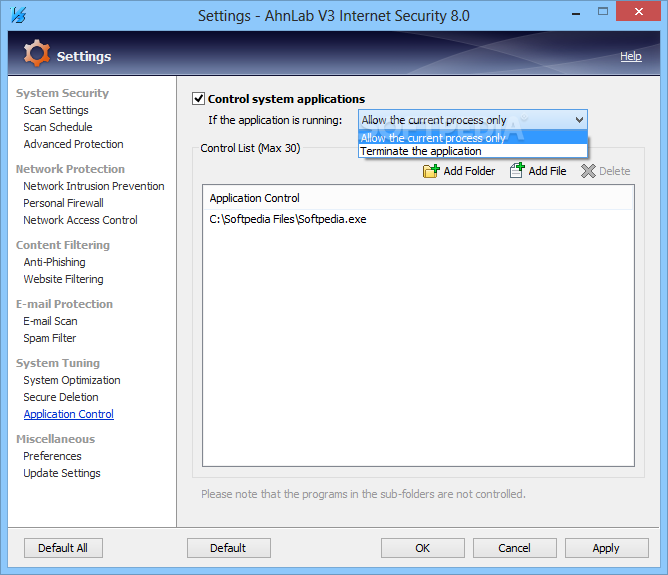Confirm settings with OK button

click(x=423, y=548)
